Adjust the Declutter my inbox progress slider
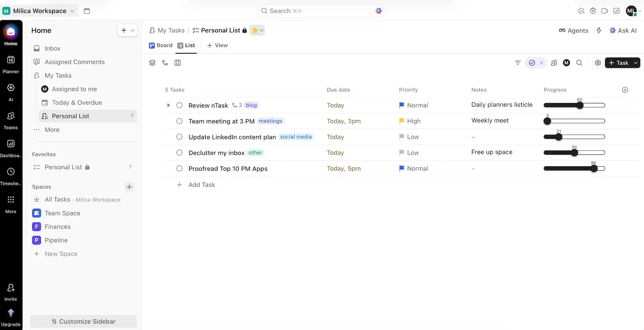This screenshot has height=330, width=644. point(575,153)
